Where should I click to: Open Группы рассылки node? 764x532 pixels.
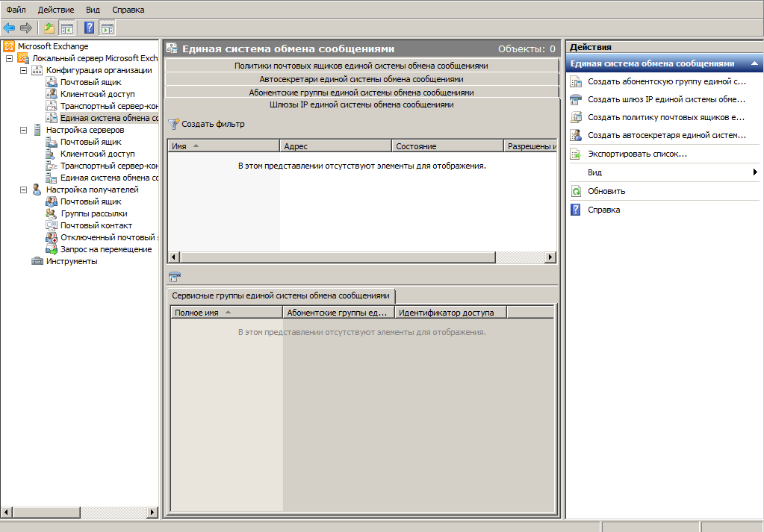[94, 213]
